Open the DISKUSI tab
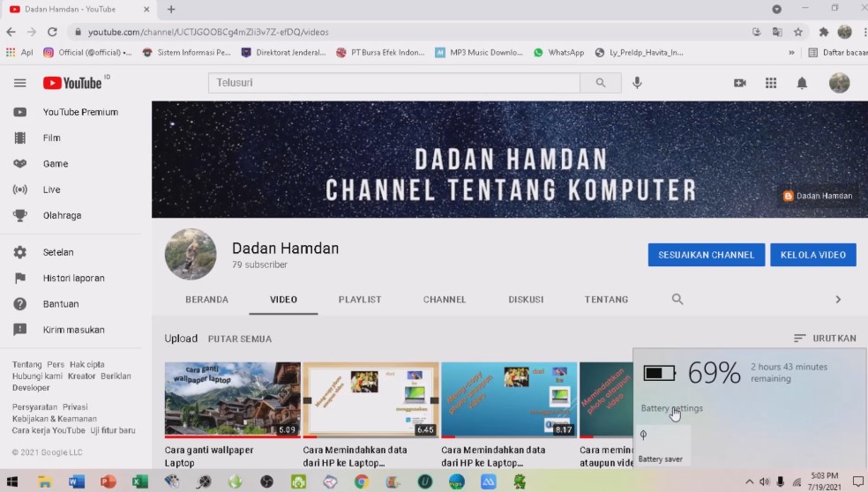Screen dimensions: 868x492 (x=526, y=300)
